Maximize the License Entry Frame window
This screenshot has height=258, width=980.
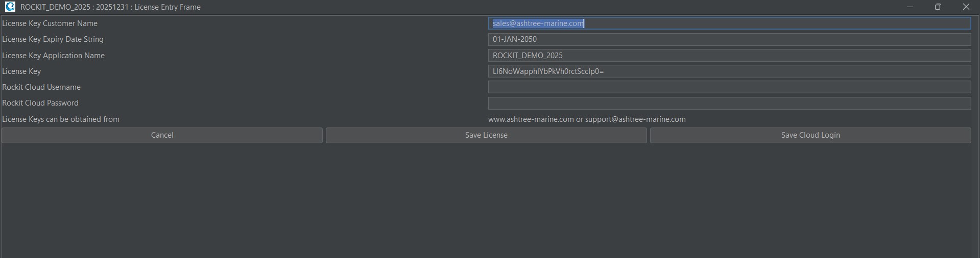pyautogui.click(x=938, y=7)
